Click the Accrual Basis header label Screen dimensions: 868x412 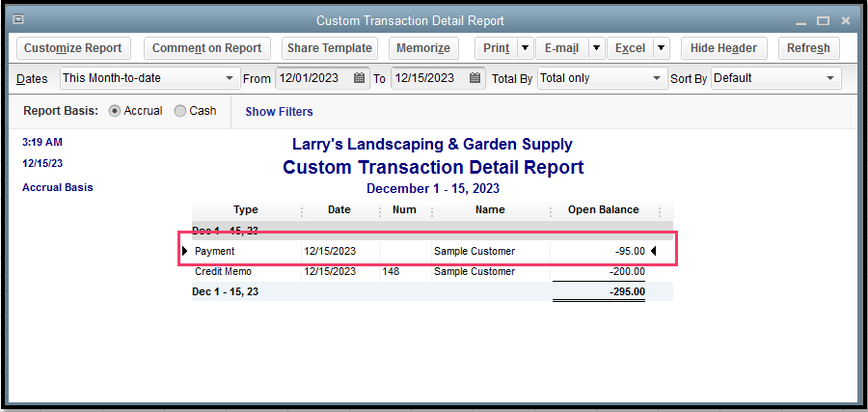[x=58, y=188]
